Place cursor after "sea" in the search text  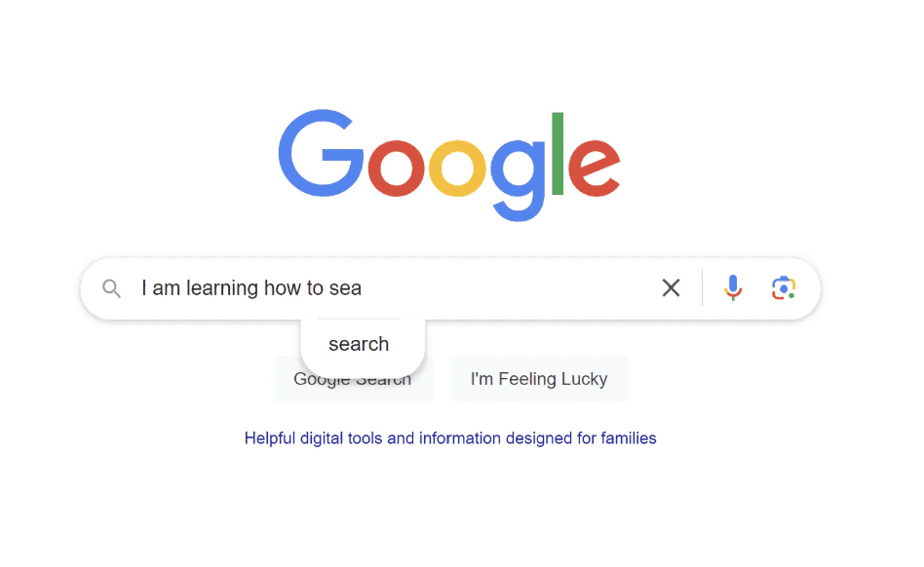363,288
